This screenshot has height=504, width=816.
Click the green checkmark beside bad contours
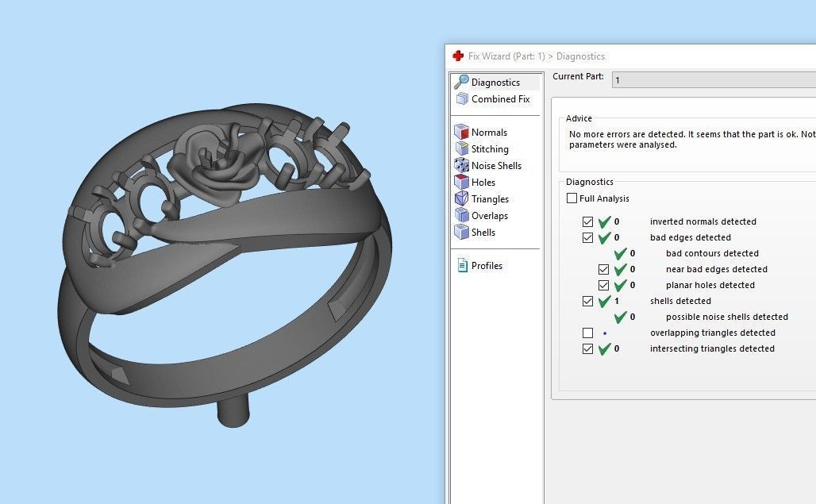pos(620,254)
